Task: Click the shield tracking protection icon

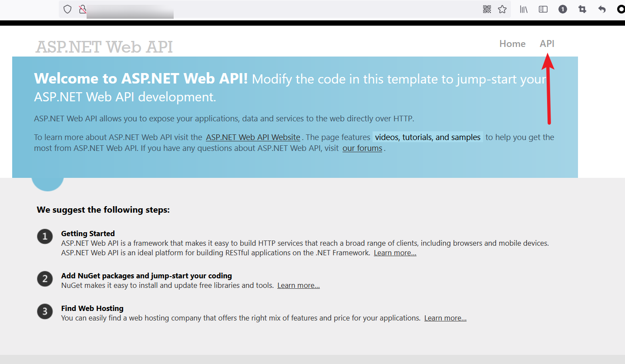Action: pos(67,9)
